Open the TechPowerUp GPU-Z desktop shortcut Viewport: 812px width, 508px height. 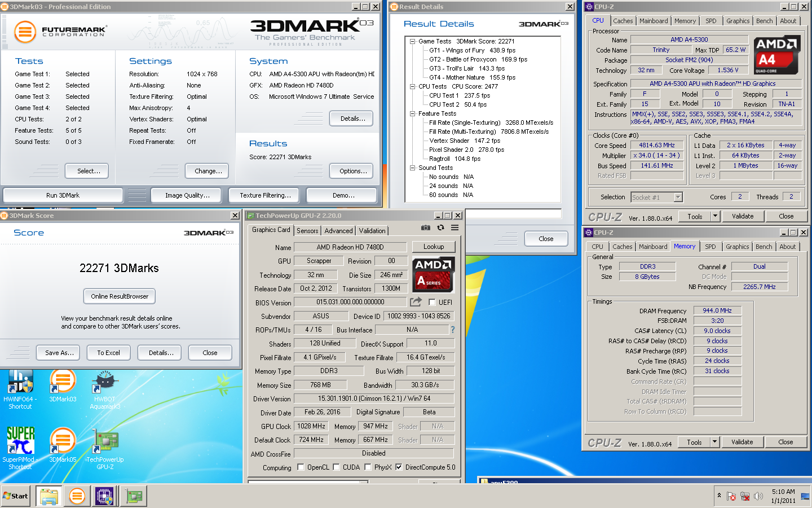[x=105, y=449]
